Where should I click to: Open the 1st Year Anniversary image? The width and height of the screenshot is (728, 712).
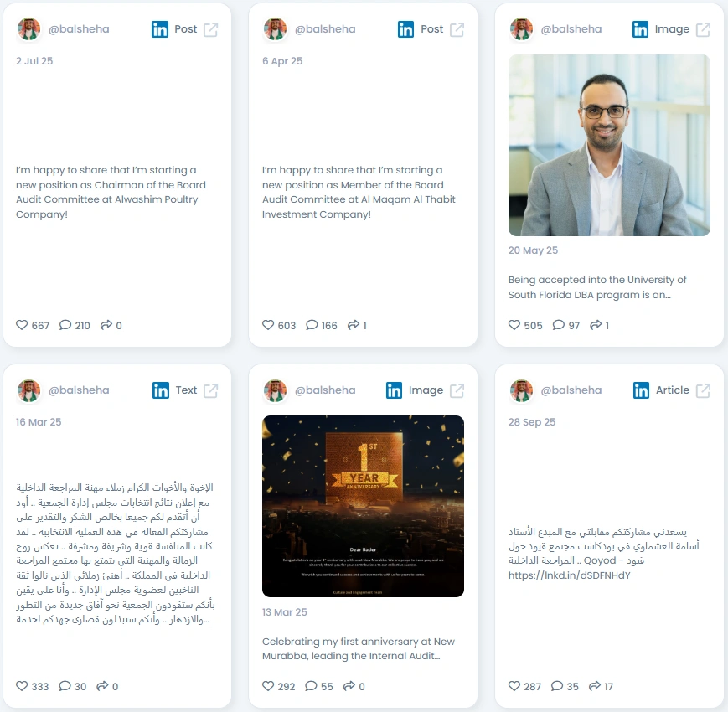tap(363, 506)
